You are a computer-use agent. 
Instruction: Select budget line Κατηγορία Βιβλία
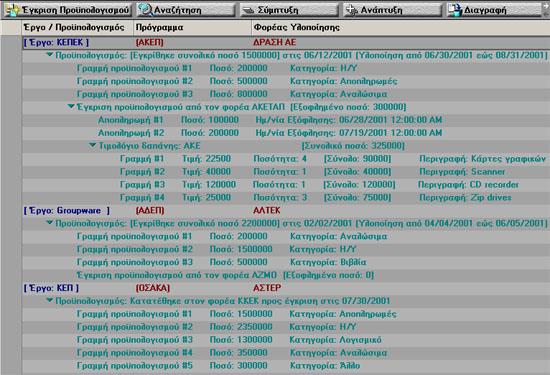pos(286,262)
